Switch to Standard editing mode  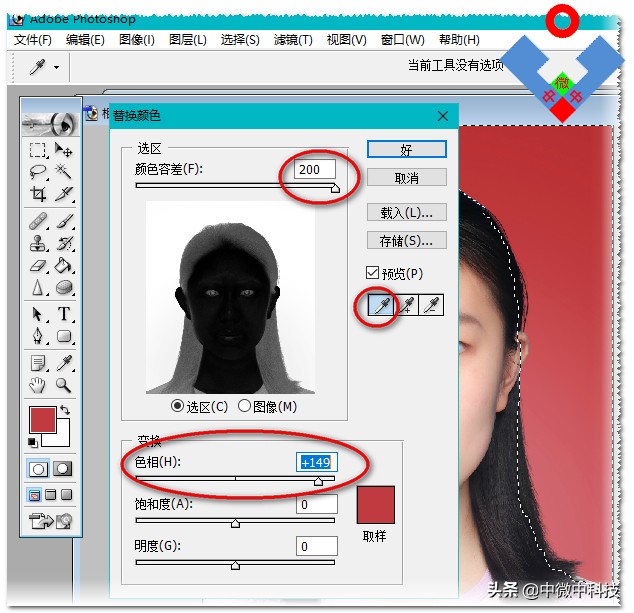click(38, 469)
